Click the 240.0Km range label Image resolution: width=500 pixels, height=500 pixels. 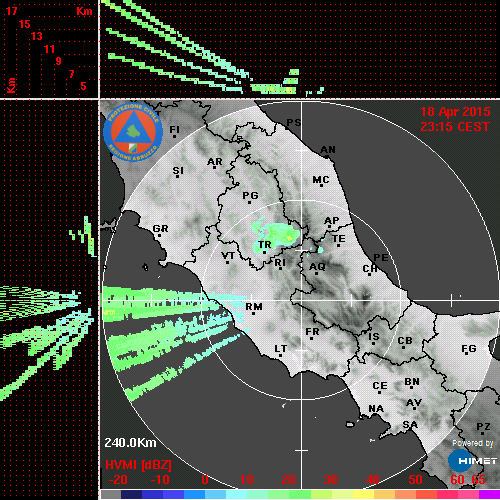click(130, 443)
